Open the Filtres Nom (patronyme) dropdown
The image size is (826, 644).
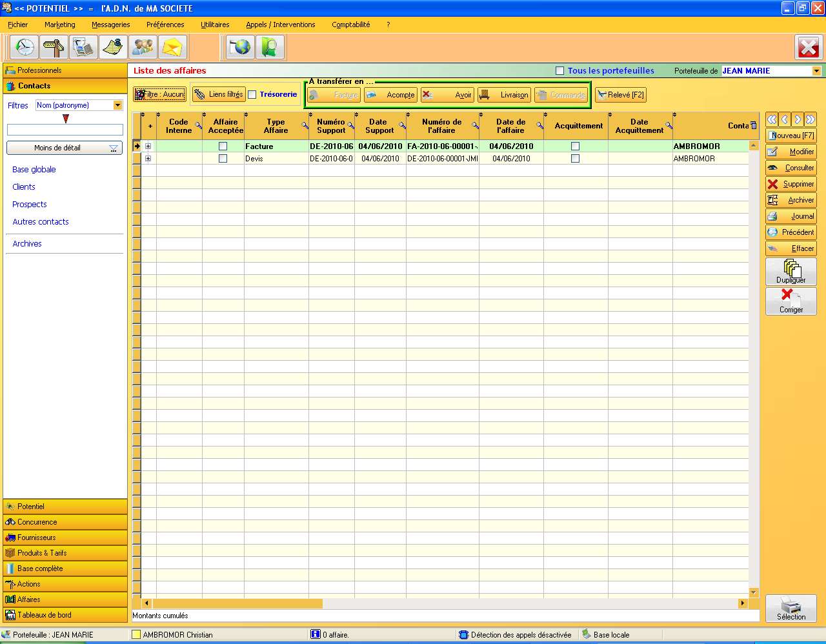pyautogui.click(x=117, y=105)
